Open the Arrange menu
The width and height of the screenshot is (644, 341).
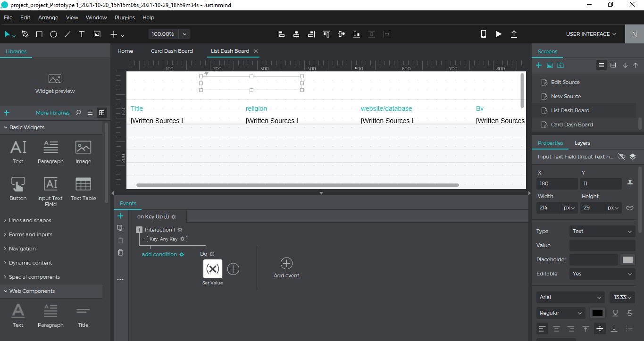click(48, 17)
